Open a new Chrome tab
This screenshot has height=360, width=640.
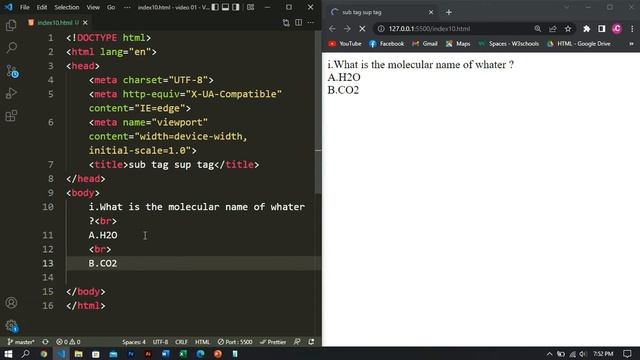tap(449, 12)
